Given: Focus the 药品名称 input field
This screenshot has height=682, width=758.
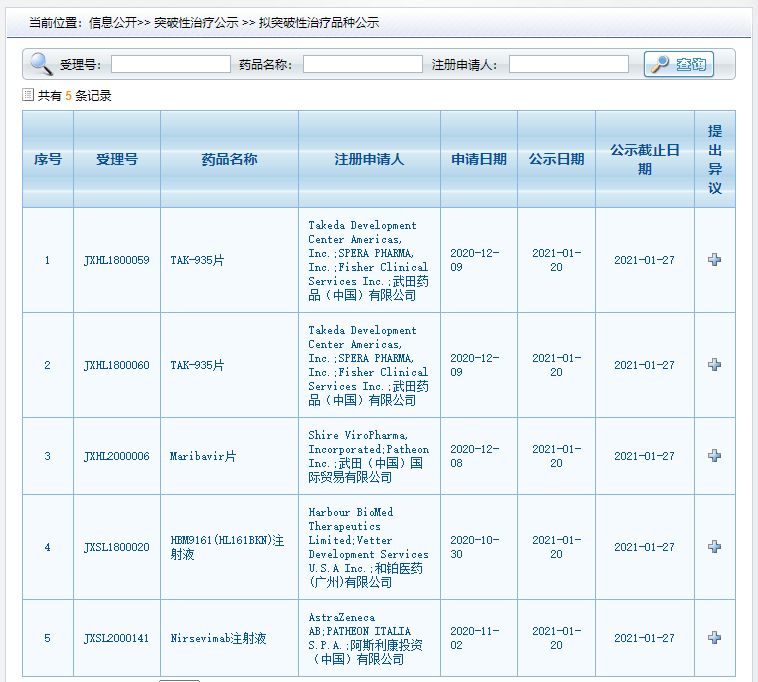Looking at the screenshot, I should (x=363, y=64).
